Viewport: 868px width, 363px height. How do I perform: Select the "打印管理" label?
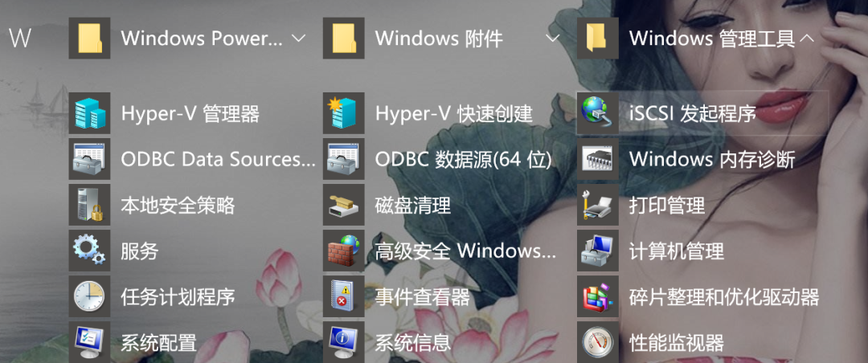click(x=667, y=206)
